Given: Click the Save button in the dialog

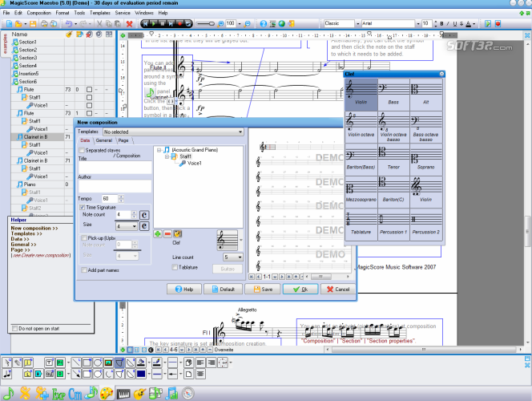Looking at the screenshot, I should point(263,289).
